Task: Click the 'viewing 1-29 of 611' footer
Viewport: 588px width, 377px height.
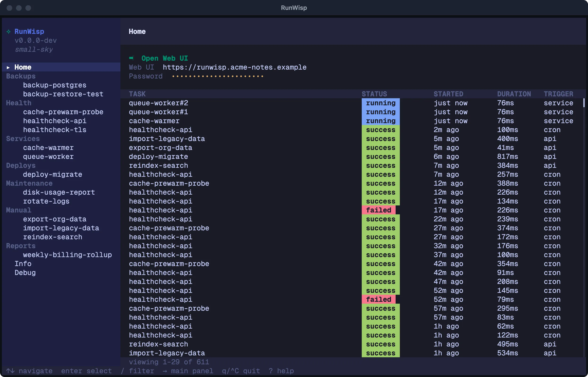Action: point(169,362)
